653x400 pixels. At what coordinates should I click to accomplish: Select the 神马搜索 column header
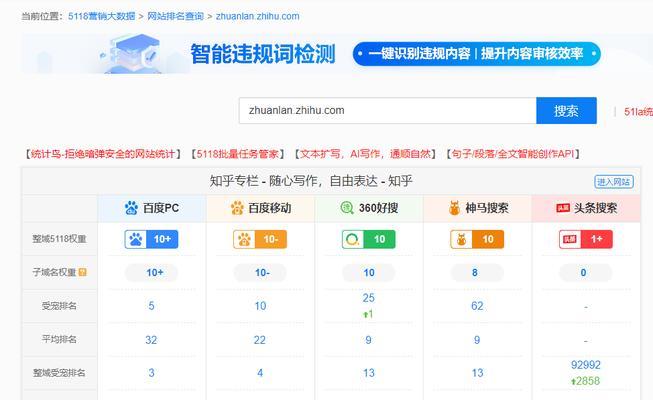(x=478, y=208)
